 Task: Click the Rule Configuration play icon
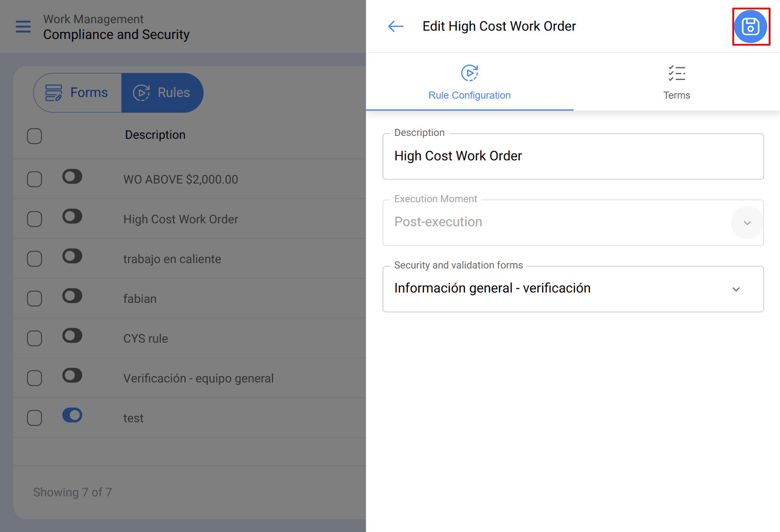(469, 73)
